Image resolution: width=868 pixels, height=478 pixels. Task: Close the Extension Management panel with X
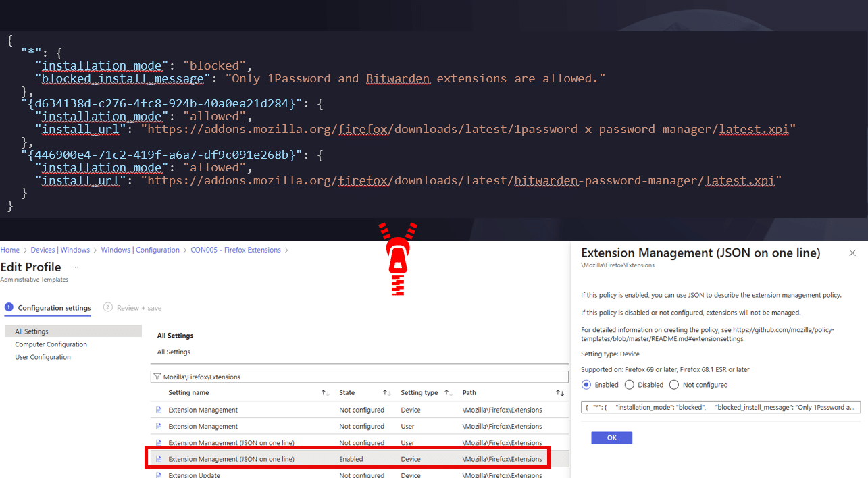click(x=852, y=253)
